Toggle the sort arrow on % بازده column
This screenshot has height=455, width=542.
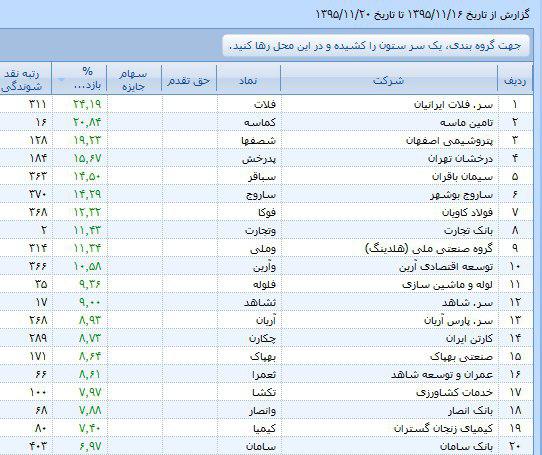coord(61,80)
